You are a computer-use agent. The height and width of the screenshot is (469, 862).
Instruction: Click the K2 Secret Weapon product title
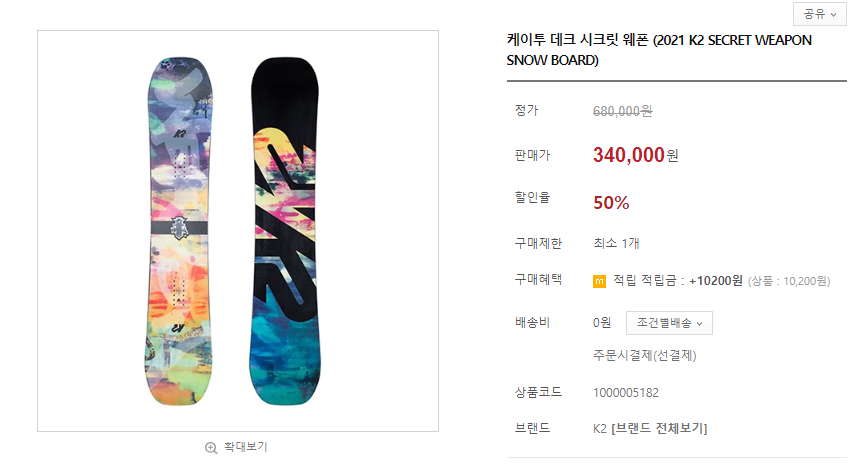pos(659,49)
